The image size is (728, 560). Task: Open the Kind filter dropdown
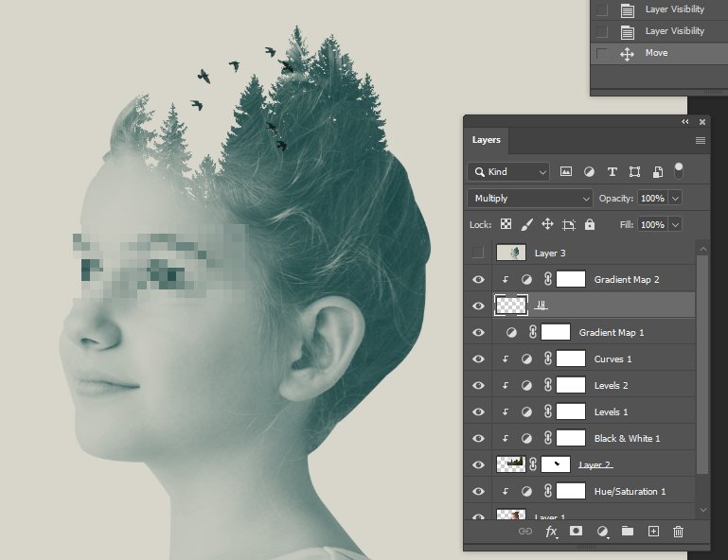pos(508,171)
